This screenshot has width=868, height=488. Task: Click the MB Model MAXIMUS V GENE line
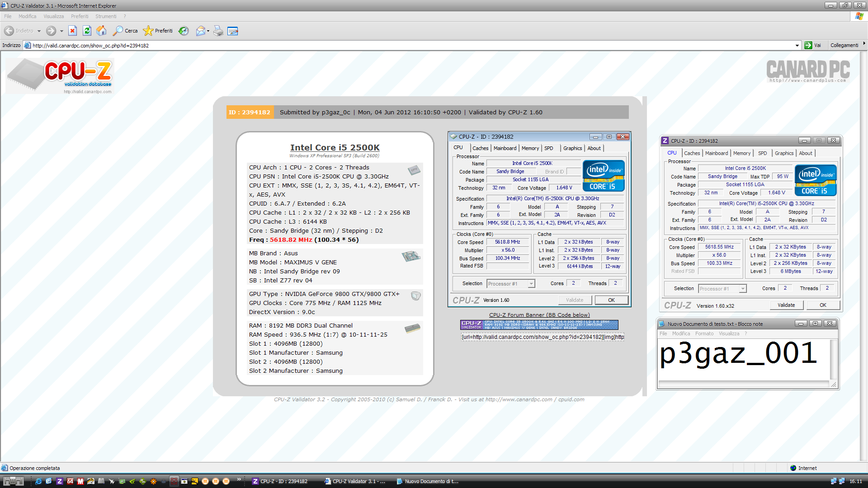click(293, 262)
